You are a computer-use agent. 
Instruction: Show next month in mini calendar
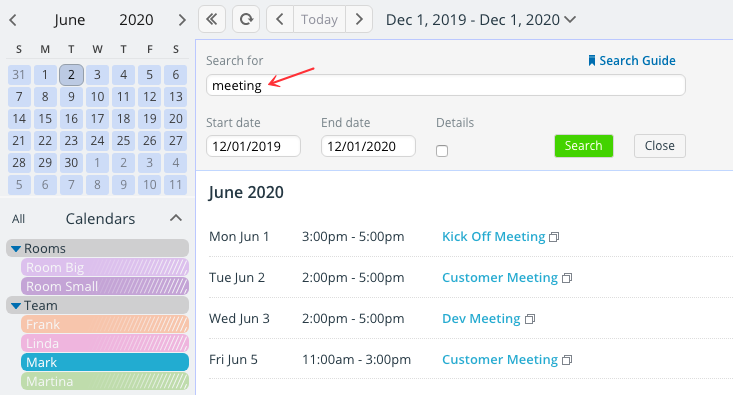click(x=182, y=20)
